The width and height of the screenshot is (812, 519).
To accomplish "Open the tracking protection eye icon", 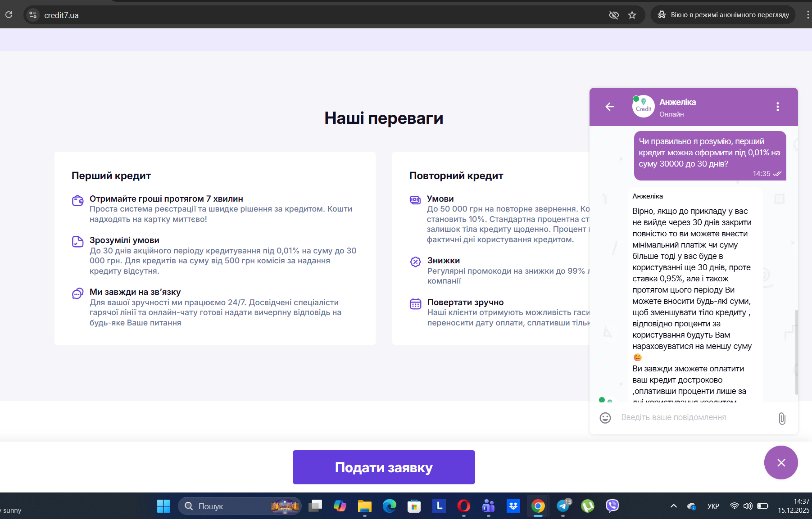I will click(x=614, y=15).
